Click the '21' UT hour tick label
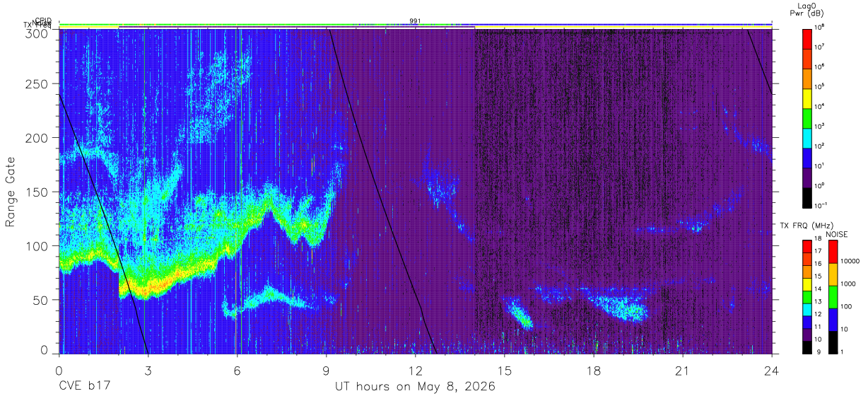The image size is (868, 401). click(683, 371)
